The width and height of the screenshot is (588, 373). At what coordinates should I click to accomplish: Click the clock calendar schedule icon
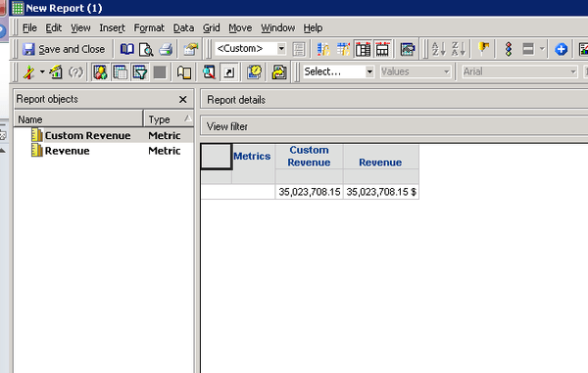254,71
